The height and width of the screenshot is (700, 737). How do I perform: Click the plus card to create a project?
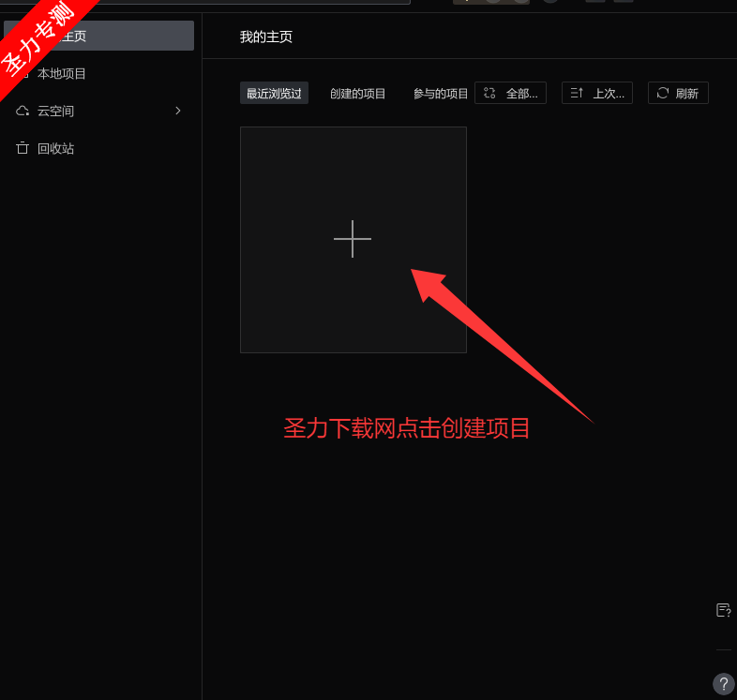coord(353,240)
